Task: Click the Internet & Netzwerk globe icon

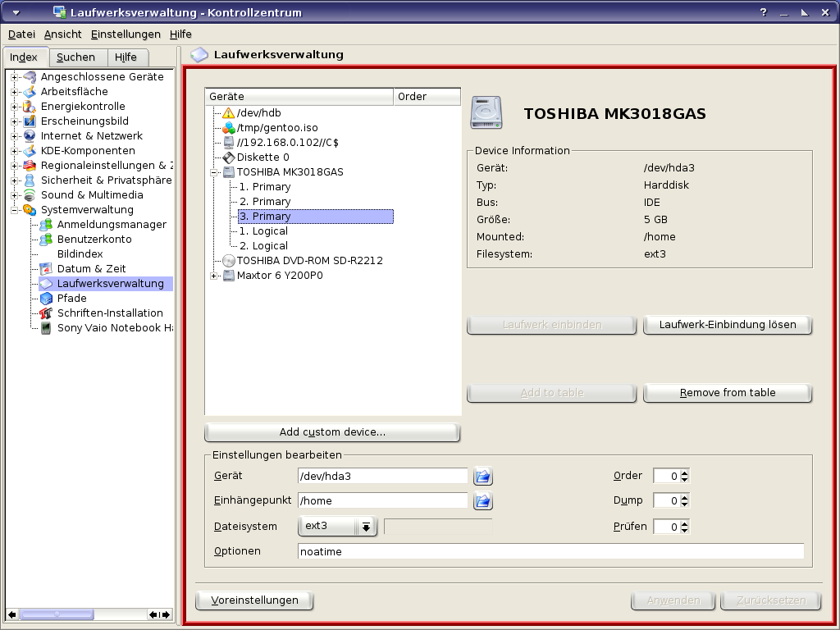Action: [x=30, y=136]
